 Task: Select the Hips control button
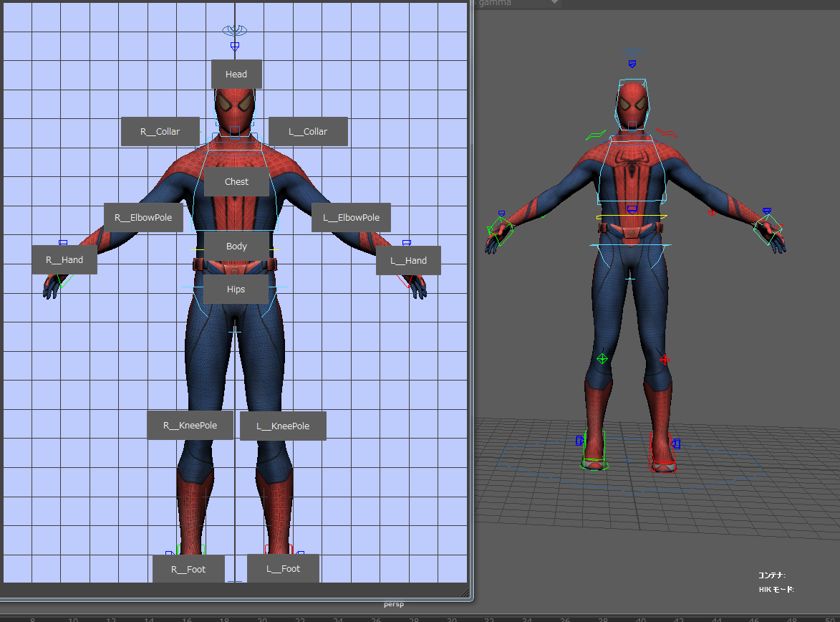tap(236, 290)
